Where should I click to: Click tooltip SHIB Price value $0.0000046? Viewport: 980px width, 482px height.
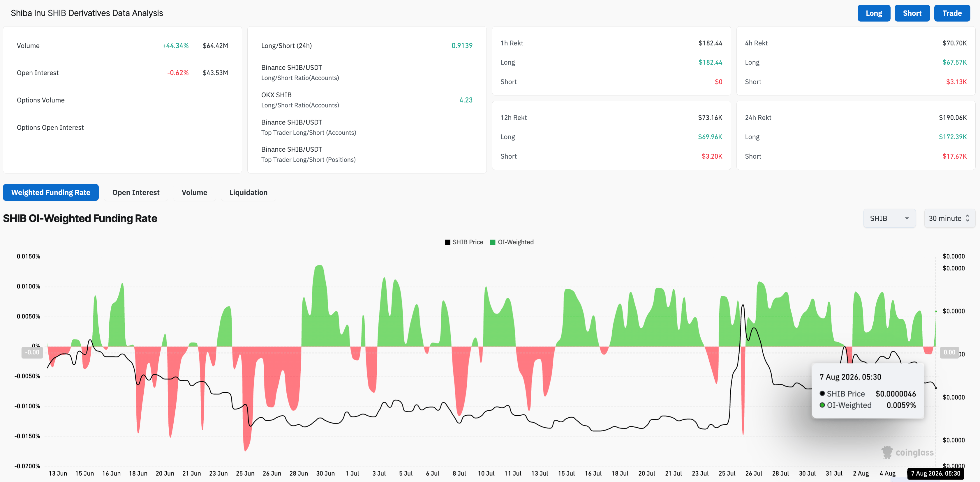coord(896,394)
